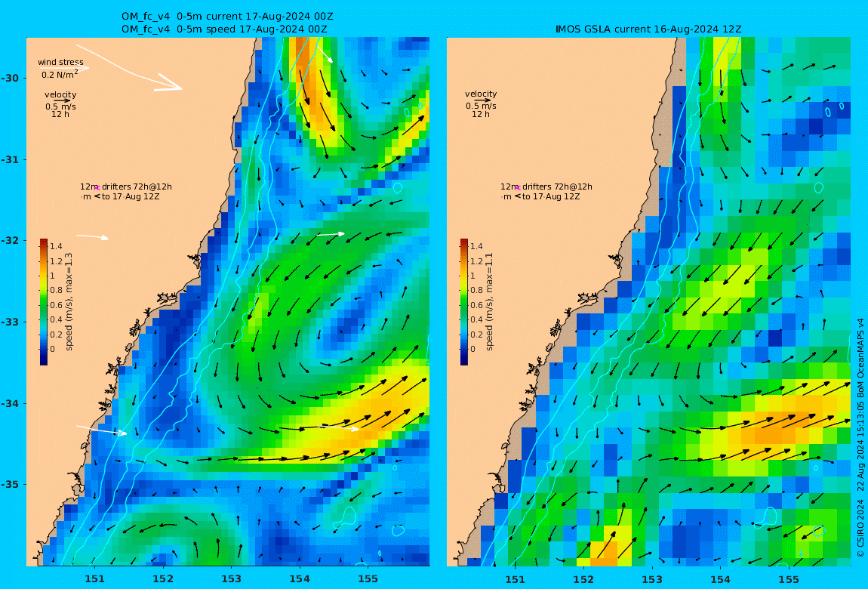The width and height of the screenshot is (868, 589).
Task: Click the vertical CSIRO 2024 copyright text
Action: [x=860, y=437]
